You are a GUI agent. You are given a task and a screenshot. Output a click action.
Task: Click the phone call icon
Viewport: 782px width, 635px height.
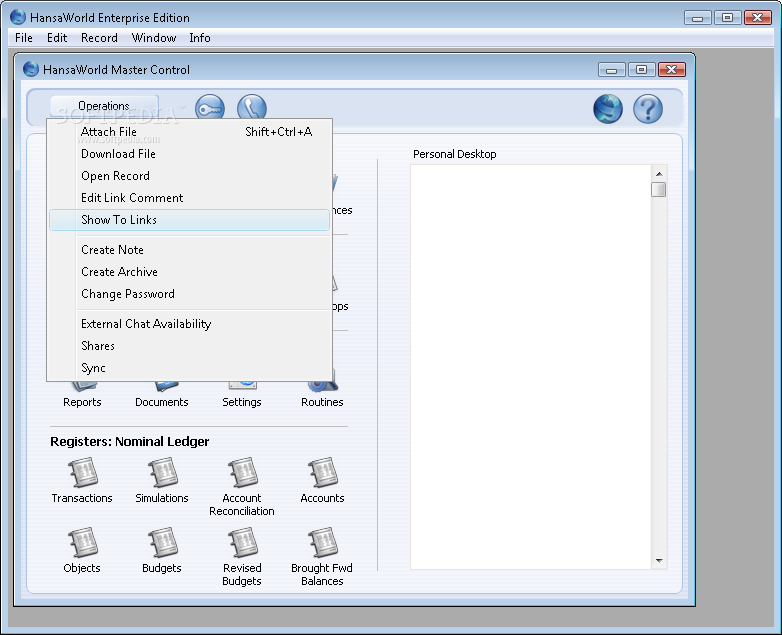click(252, 107)
